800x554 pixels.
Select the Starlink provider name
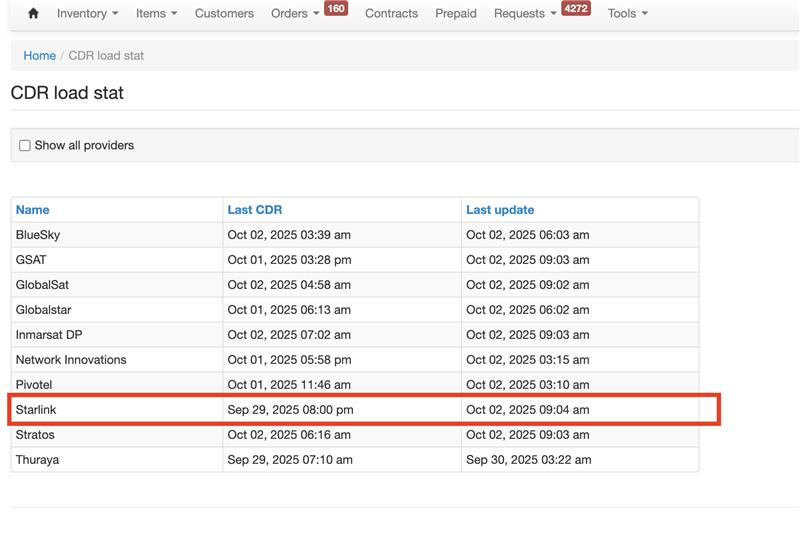[x=36, y=410]
